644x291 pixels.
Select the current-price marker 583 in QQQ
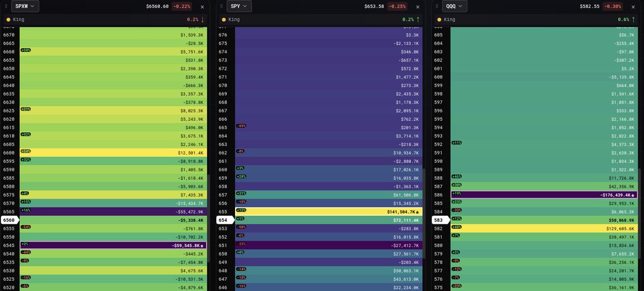coord(440,220)
